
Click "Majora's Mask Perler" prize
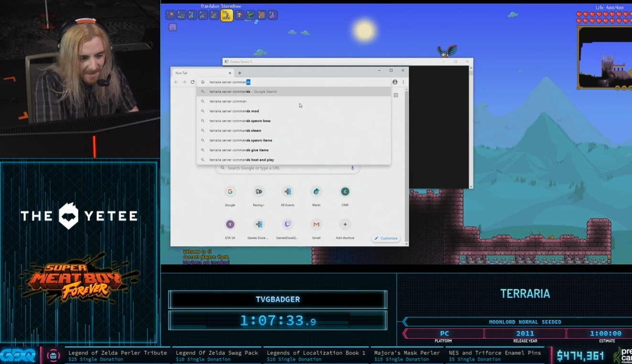coord(407,353)
